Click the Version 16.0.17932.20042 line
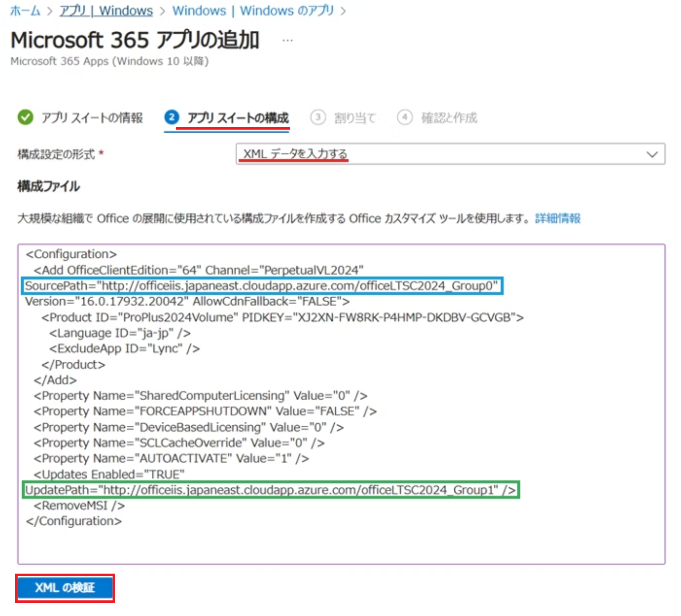The width and height of the screenshot is (681, 616). (187, 302)
